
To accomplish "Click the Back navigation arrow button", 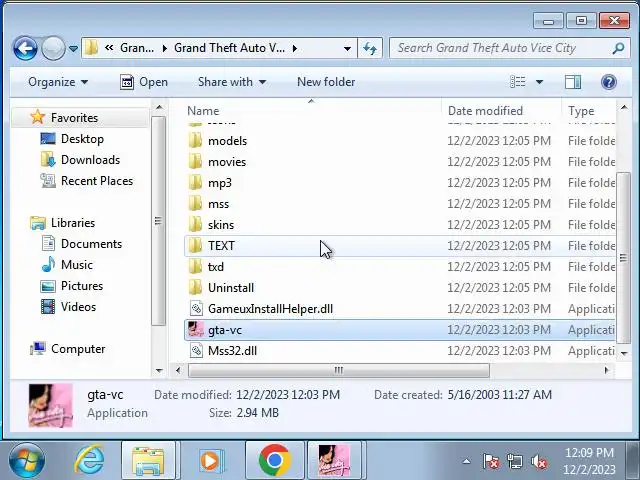I will tap(25, 48).
